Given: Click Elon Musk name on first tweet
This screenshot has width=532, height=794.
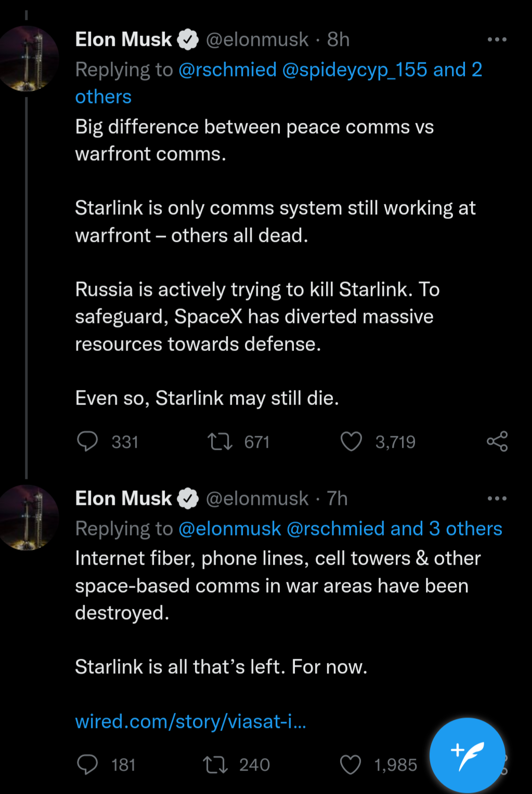Looking at the screenshot, I should (x=123, y=40).
